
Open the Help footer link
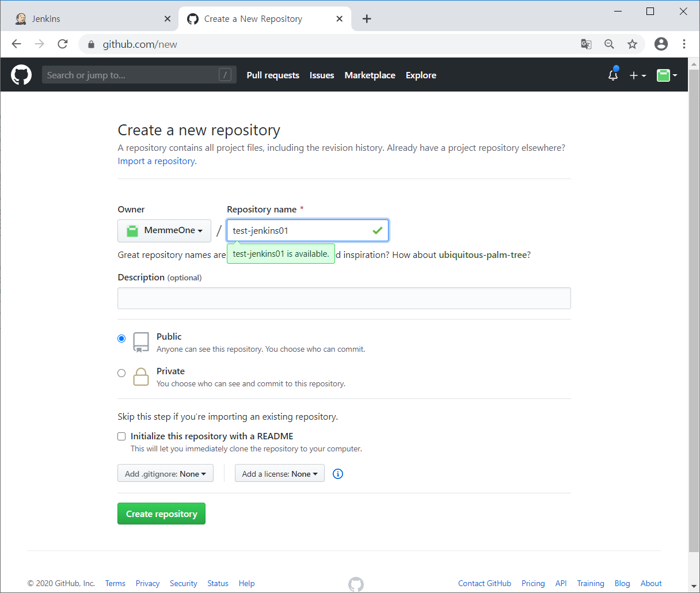[246, 583]
